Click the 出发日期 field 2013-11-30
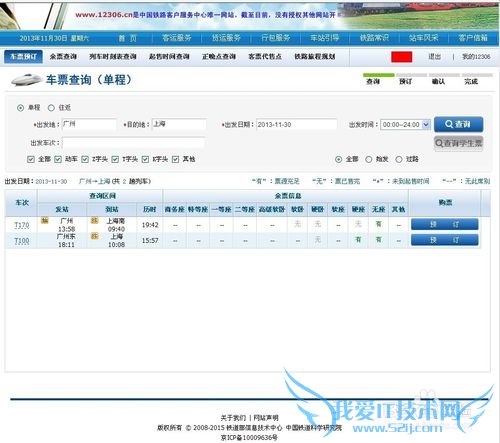The width and height of the screenshot is (500, 443). pyautogui.click(x=296, y=125)
